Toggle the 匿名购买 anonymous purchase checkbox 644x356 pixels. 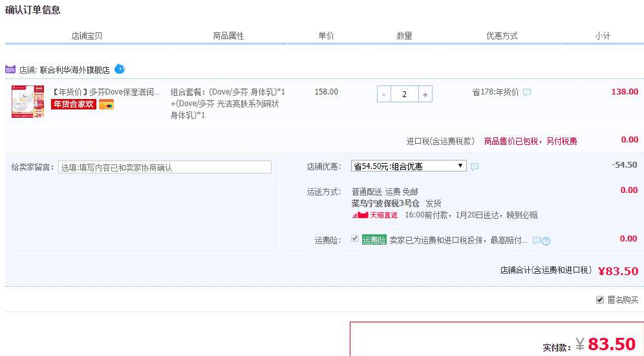point(600,300)
